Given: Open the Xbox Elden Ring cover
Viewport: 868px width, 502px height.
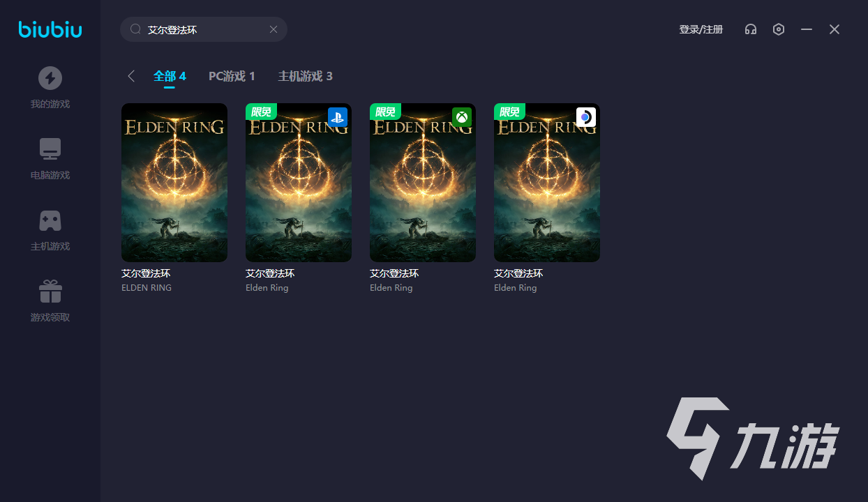Looking at the screenshot, I should click(423, 183).
